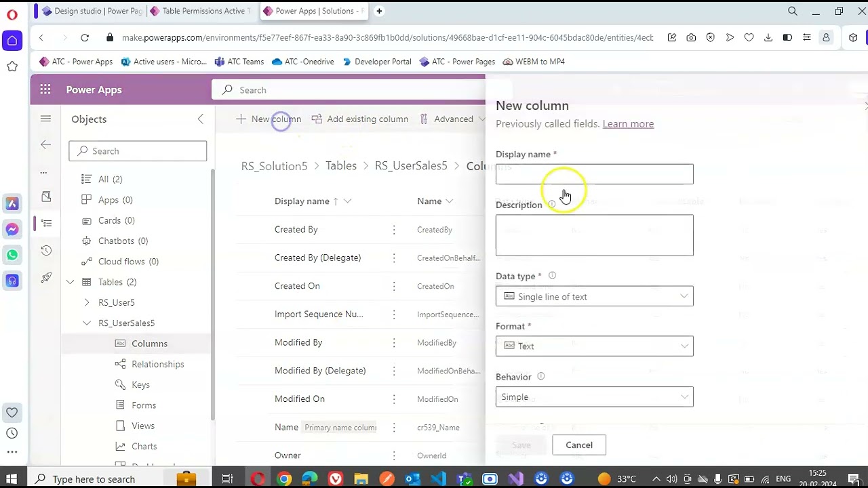Image resolution: width=868 pixels, height=488 pixels.
Task: Switch to Design studio Power Pages tab
Action: tap(92, 11)
